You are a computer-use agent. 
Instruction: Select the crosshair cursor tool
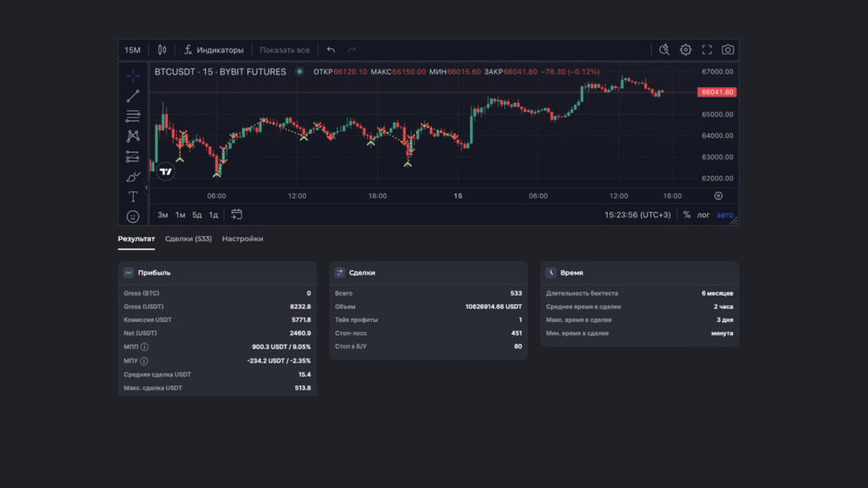[133, 75]
